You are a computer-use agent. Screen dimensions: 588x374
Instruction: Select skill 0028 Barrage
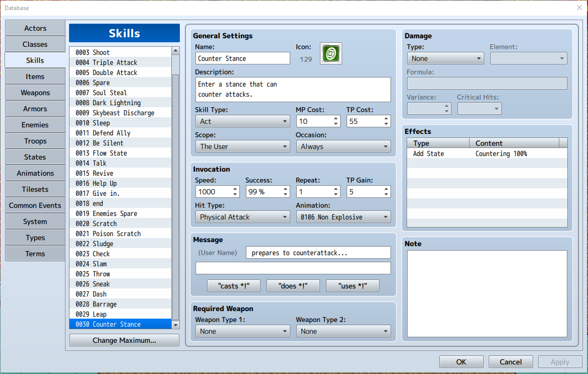[120, 305]
